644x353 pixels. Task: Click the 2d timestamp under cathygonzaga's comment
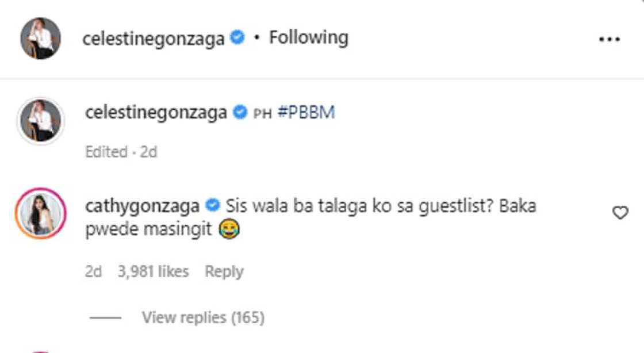click(93, 271)
